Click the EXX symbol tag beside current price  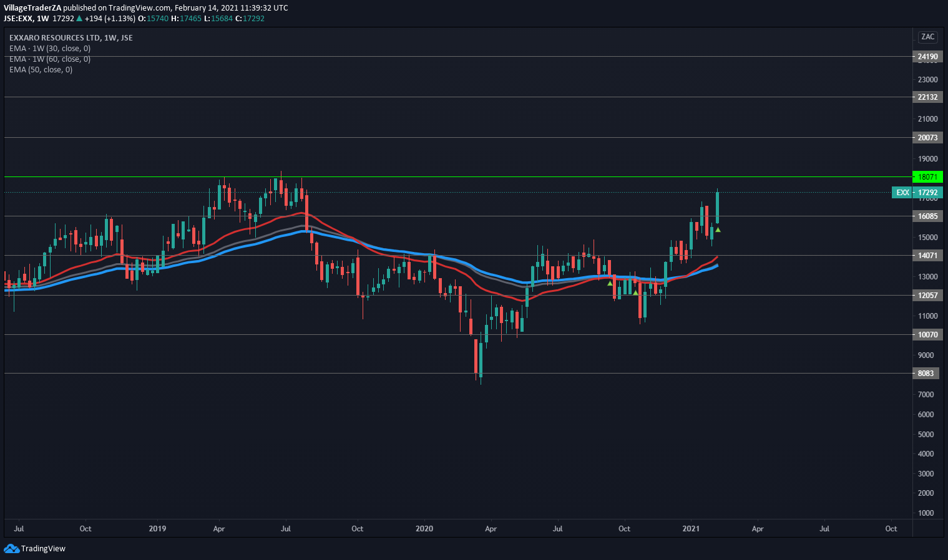(902, 193)
